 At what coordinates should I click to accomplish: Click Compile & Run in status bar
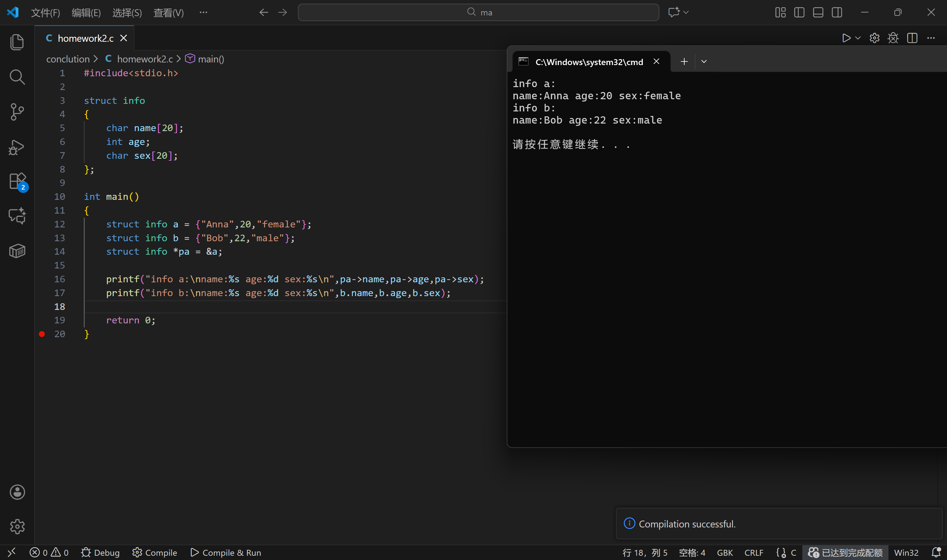point(226,552)
